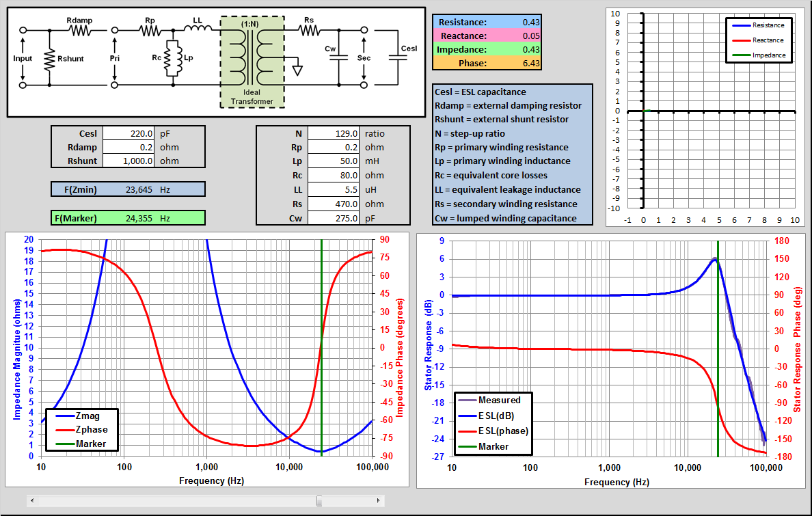The image size is (812, 516).
Task: Click Frequency (Hz) title under impedance chart
Action: pyautogui.click(x=211, y=480)
